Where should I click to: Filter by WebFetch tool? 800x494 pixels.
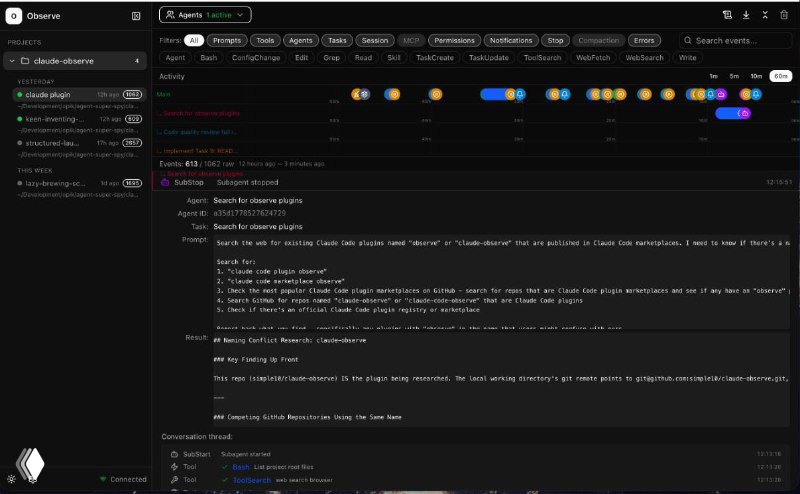coord(593,58)
